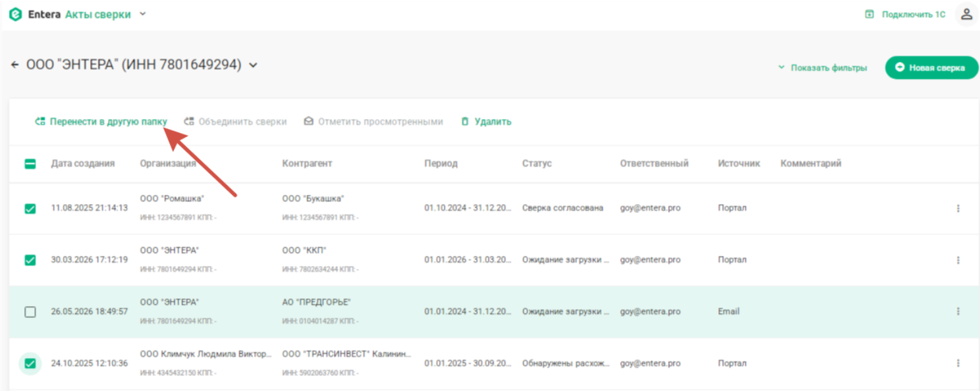Image resolution: width=980 pixels, height=391 pixels.
Task: Click the Источник column header
Action: [x=739, y=163]
